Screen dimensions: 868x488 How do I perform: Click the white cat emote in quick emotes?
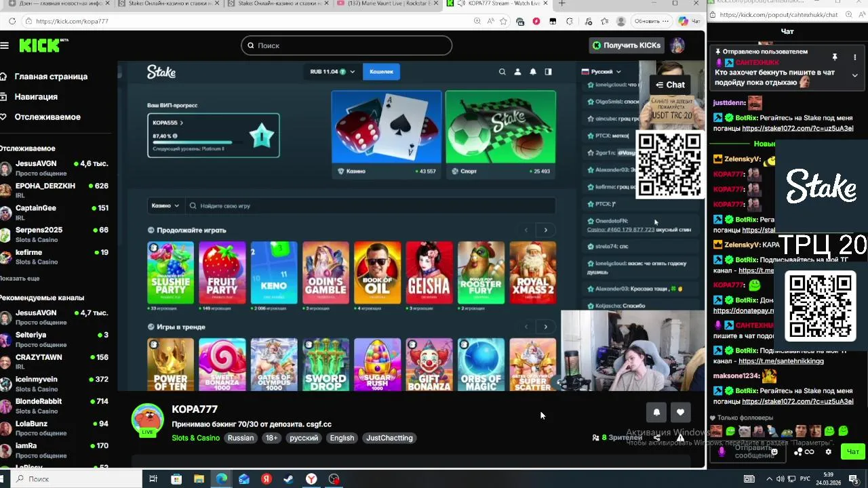tap(745, 431)
